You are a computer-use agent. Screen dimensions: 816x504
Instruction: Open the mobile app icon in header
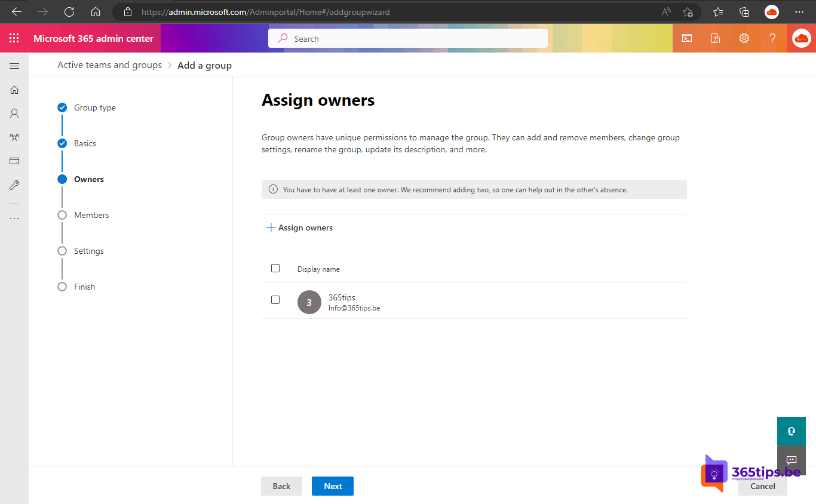pyautogui.click(x=715, y=38)
